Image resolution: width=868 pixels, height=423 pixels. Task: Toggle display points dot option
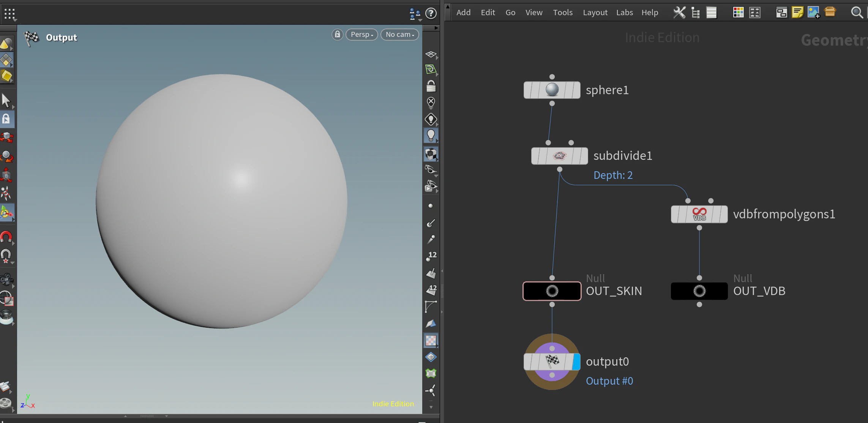pos(430,206)
